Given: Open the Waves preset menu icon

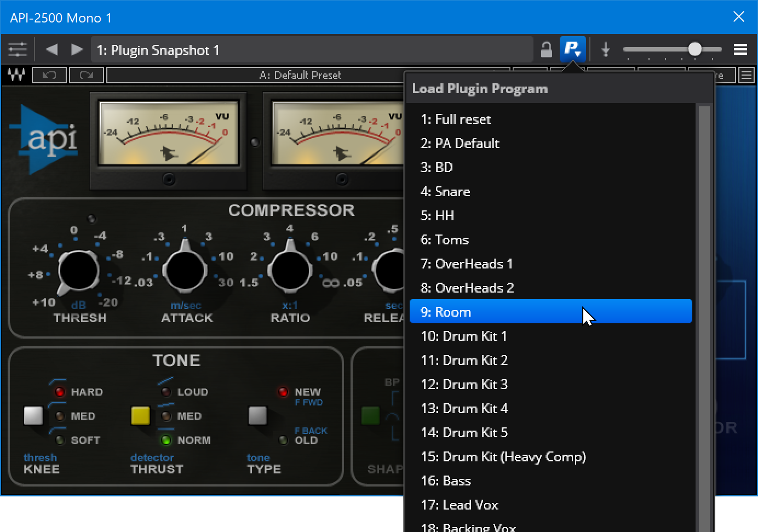Looking at the screenshot, I should 746,75.
